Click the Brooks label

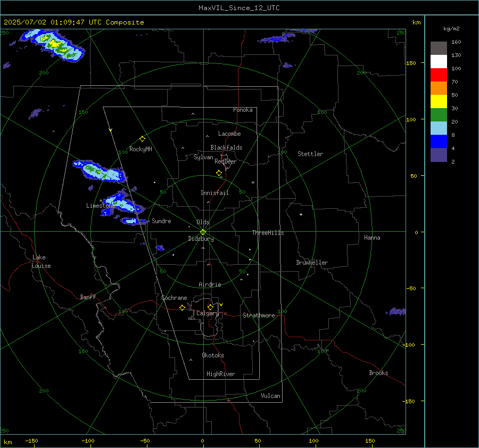[x=378, y=373]
